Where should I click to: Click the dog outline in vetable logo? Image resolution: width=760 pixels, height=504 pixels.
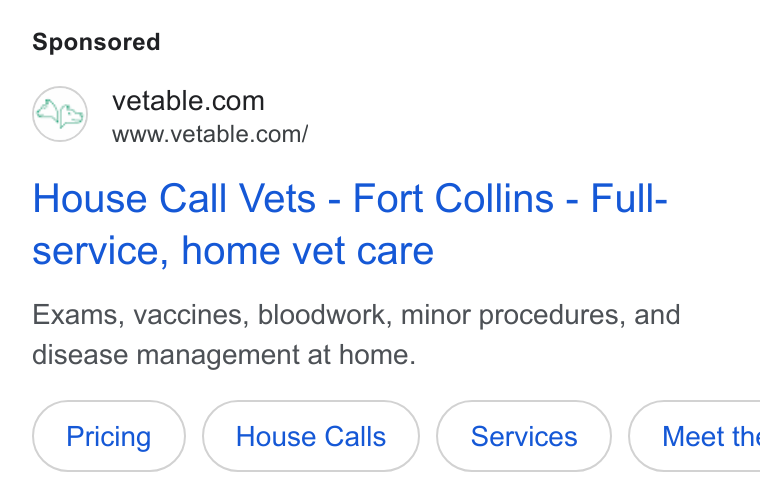(x=71, y=116)
